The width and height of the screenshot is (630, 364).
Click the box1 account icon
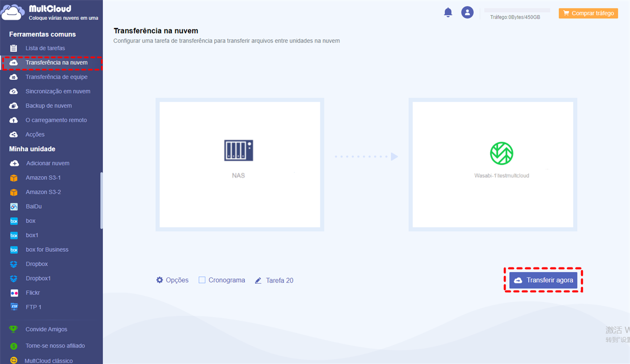point(14,235)
